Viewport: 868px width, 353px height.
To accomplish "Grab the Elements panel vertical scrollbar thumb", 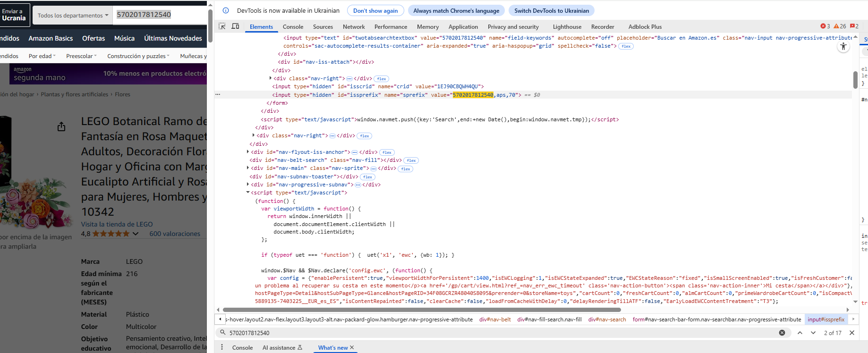I will pos(855,80).
